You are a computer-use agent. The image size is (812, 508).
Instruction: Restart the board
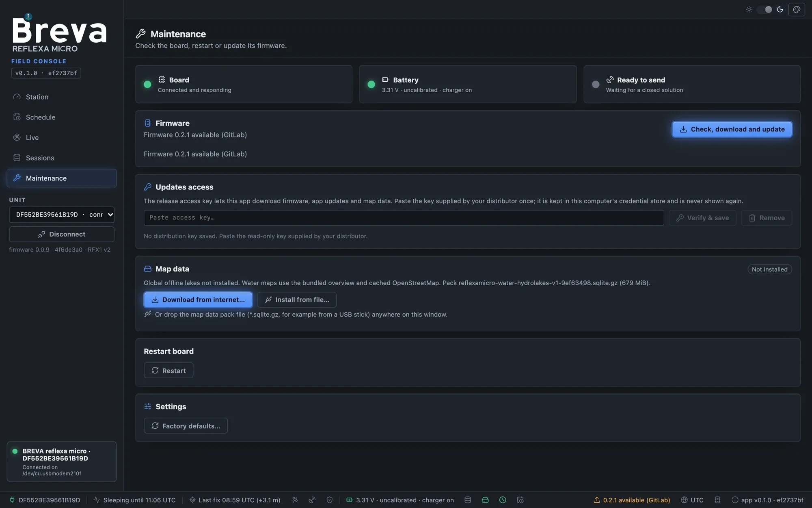click(x=168, y=370)
